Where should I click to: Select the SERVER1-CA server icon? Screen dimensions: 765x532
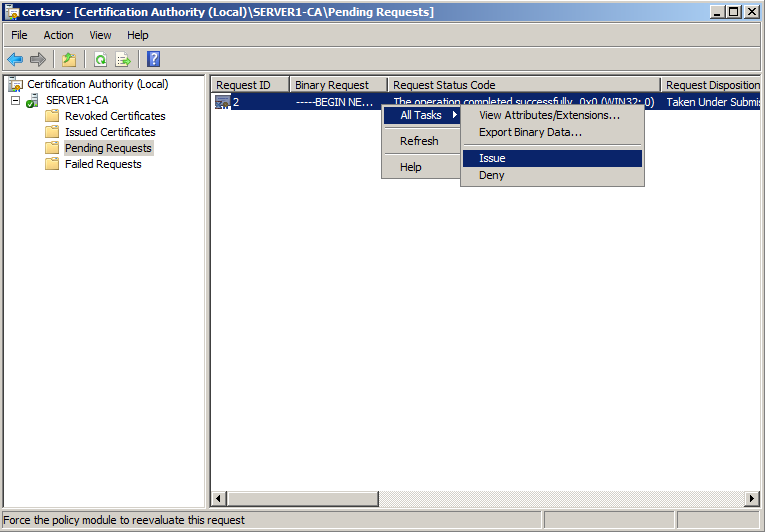click(33, 100)
